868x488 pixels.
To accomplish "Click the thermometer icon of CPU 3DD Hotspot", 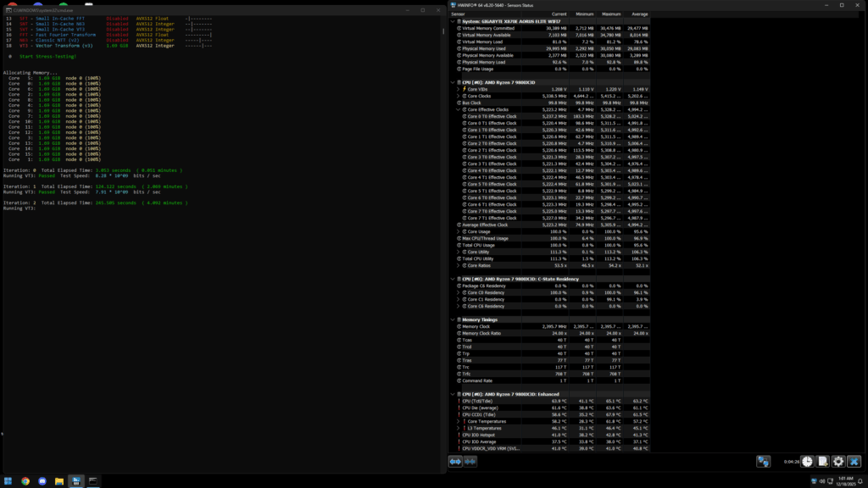I will pos(459,435).
